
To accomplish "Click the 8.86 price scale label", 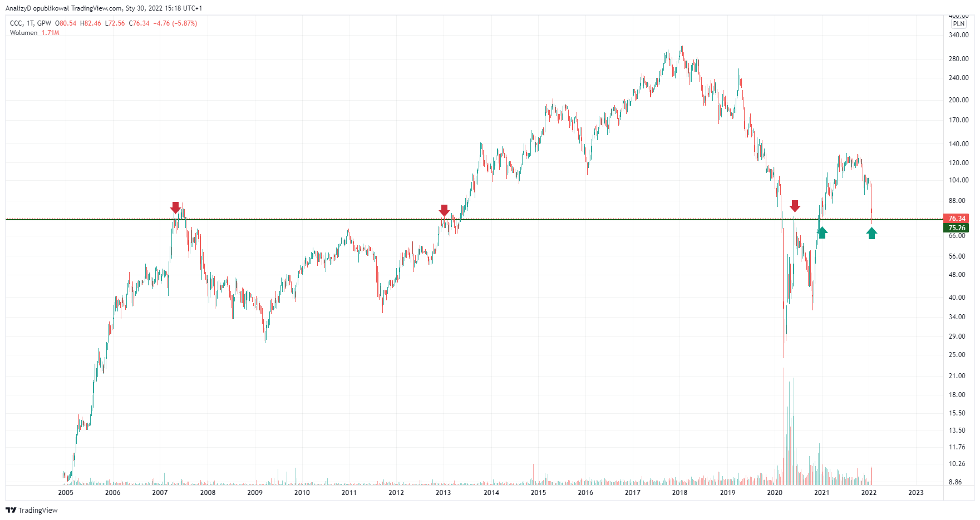I will 956,482.
